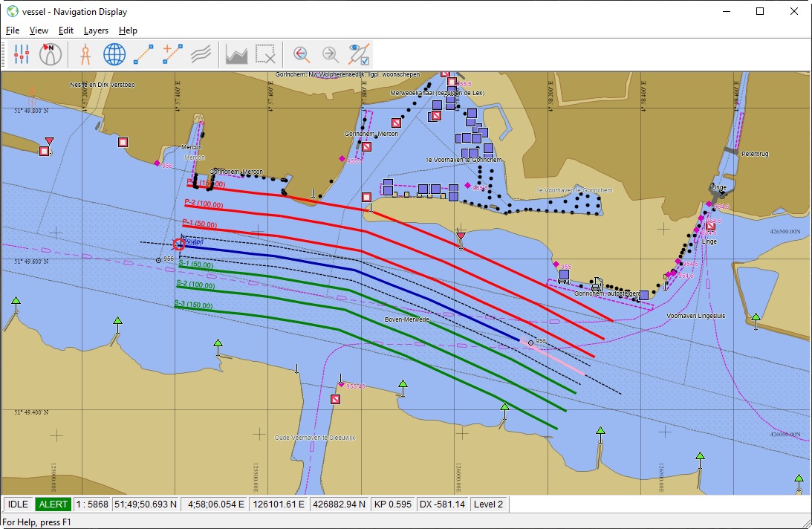812x529 pixels.
Task: Click the north-up orientation compass icon
Action: [51, 54]
